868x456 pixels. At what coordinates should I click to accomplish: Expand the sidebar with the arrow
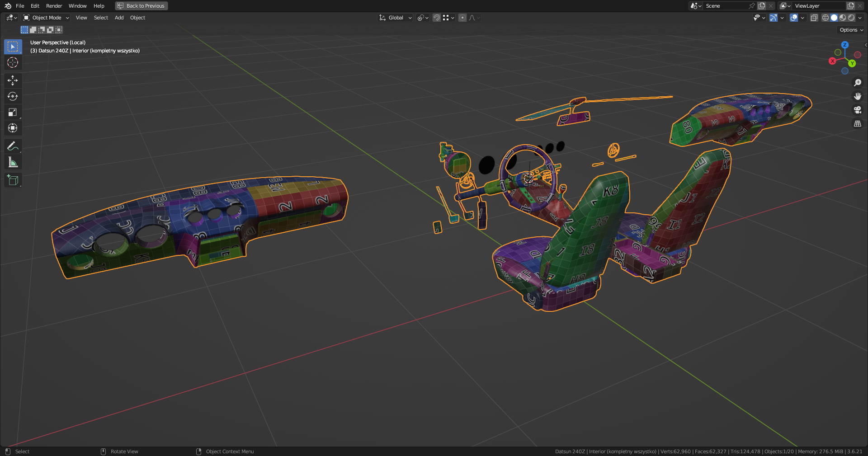click(865, 45)
